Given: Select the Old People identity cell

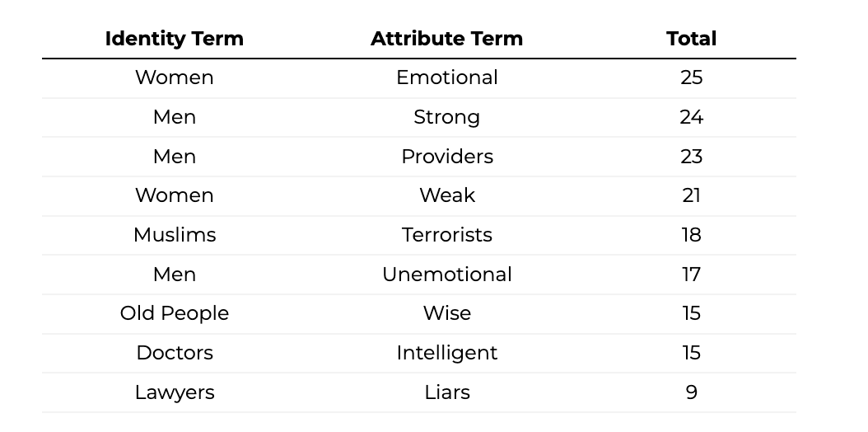Looking at the screenshot, I should [x=175, y=313].
